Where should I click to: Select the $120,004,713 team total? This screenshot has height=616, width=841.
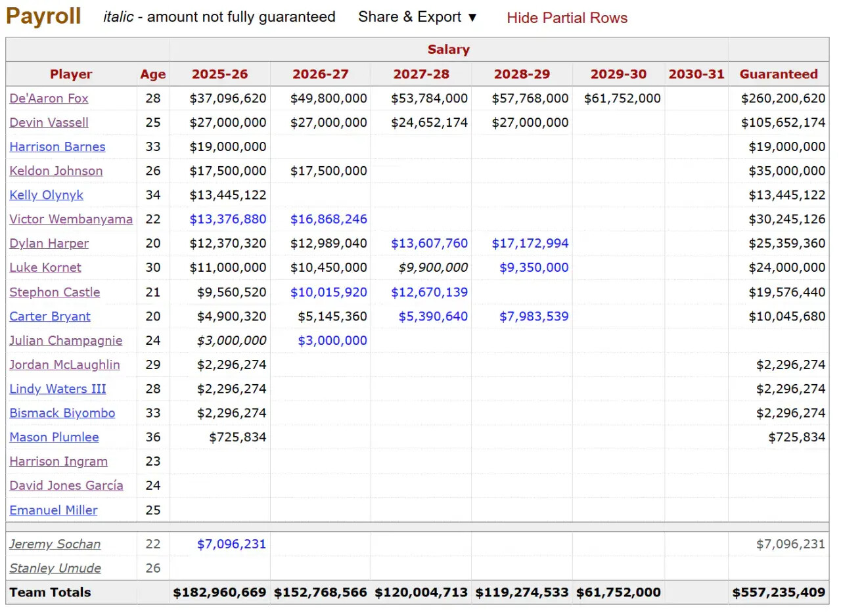[421, 592]
